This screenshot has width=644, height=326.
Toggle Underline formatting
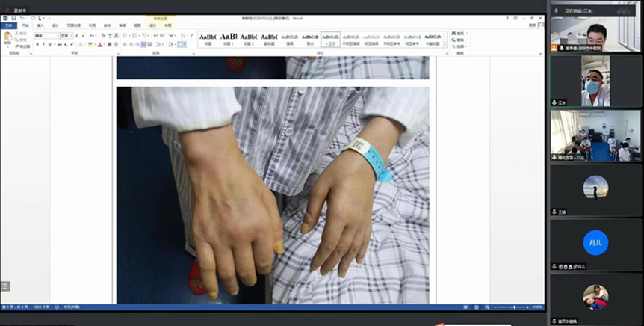[49, 45]
